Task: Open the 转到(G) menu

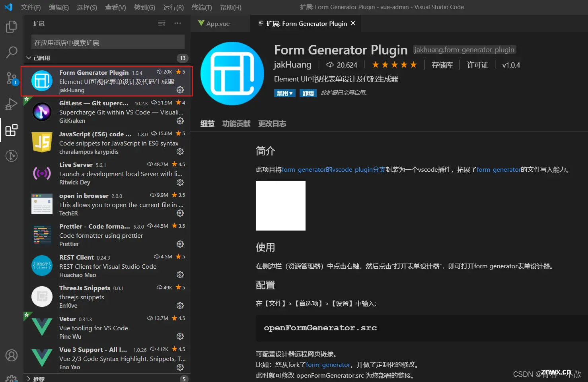Action: point(144,7)
